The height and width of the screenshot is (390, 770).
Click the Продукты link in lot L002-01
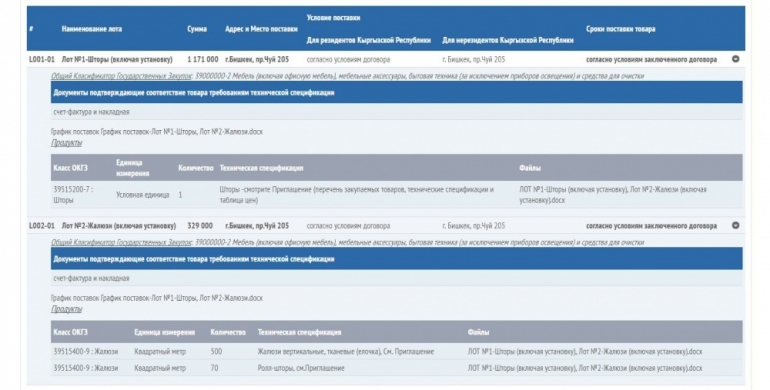coord(66,309)
